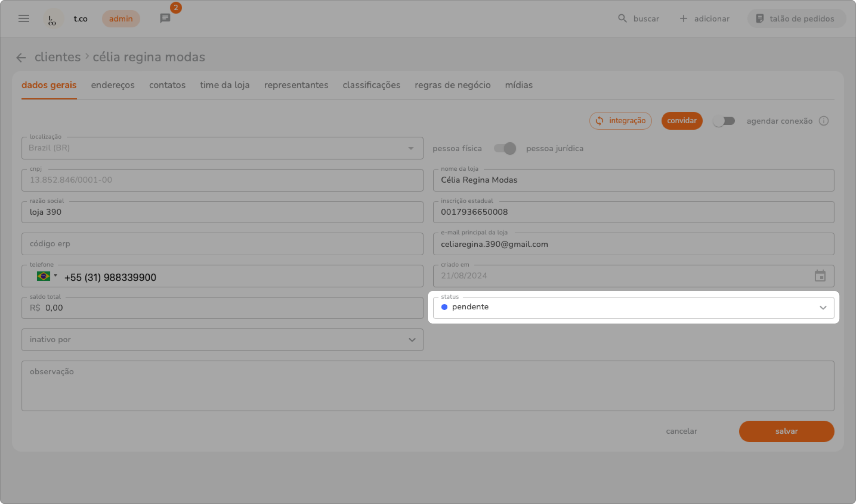Switch to the endereços tab
This screenshot has width=856, height=504.
(113, 85)
